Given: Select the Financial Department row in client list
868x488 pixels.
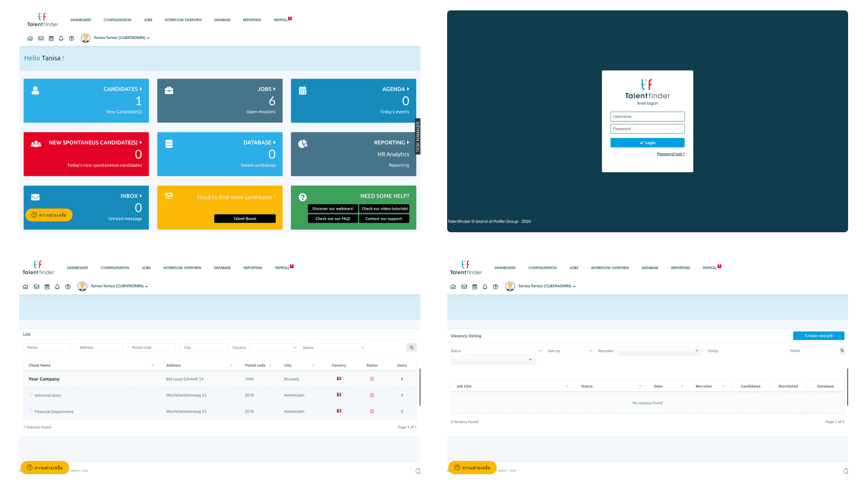Looking at the screenshot, I should [54, 412].
